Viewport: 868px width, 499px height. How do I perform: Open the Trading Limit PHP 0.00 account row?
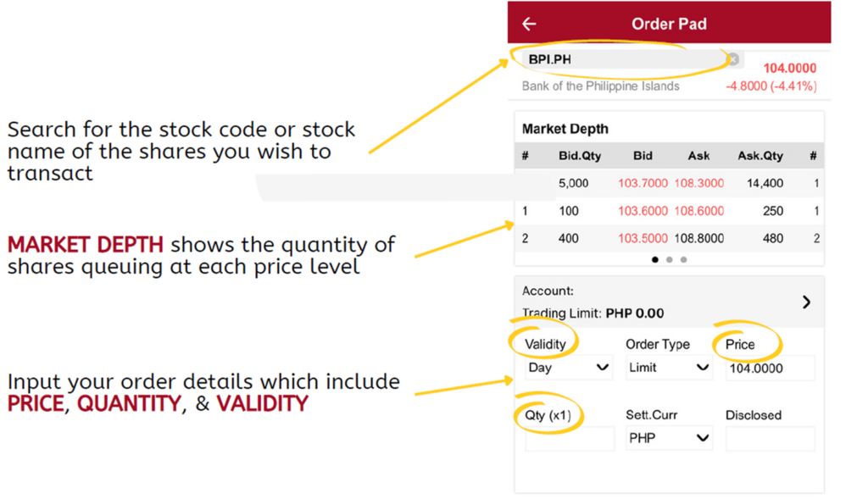point(593,313)
